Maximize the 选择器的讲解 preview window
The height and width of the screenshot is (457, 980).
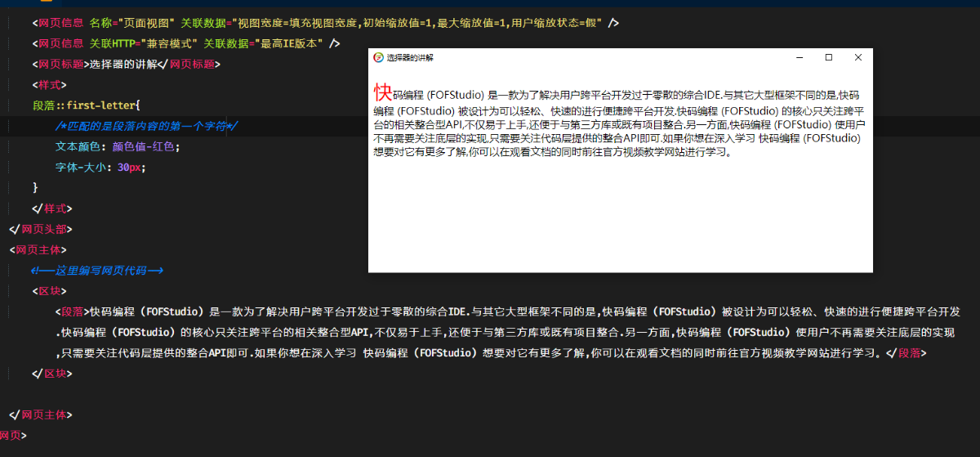828,57
